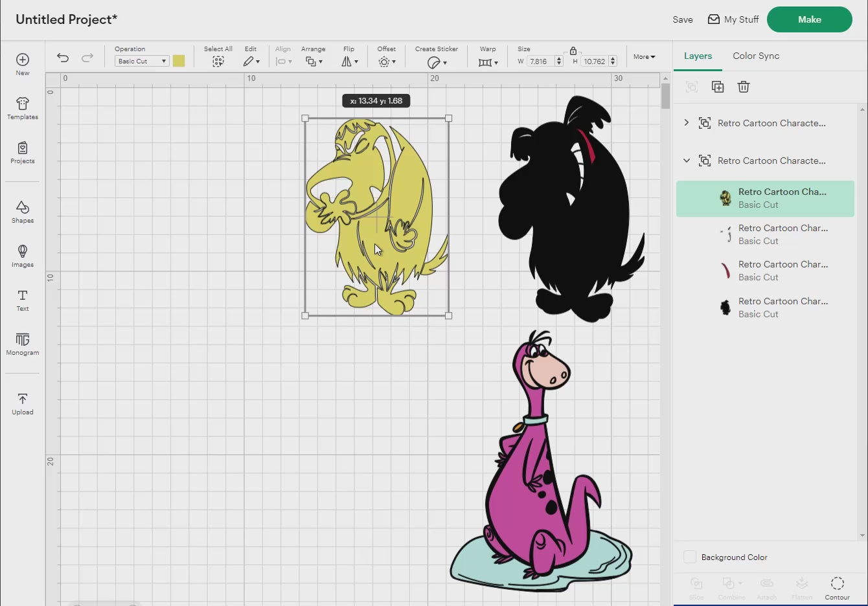This screenshot has width=868, height=606.
Task: Open My Stuff
Action: [733, 19]
